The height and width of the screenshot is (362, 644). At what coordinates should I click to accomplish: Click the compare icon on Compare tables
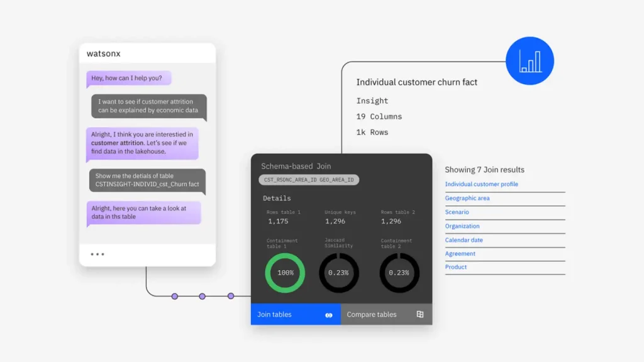click(x=420, y=314)
